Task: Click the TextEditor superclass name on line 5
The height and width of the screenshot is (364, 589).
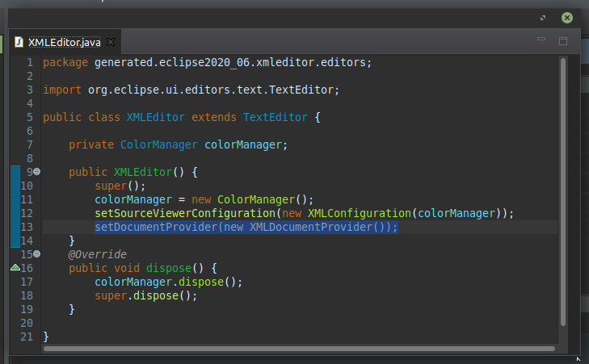Action: point(275,117)
